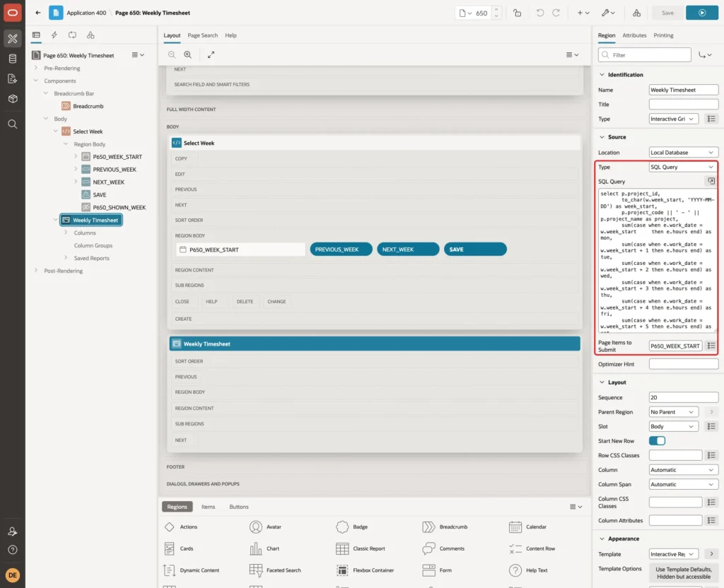Open the help question mark icon

(13, 550)
